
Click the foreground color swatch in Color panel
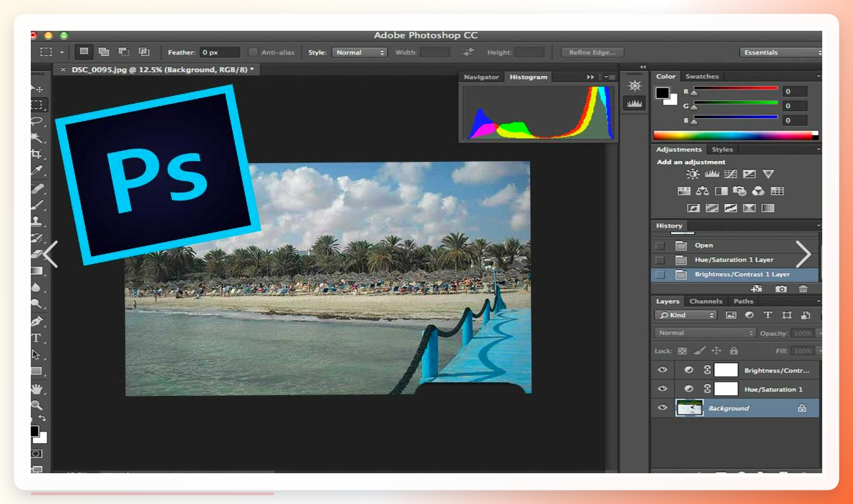(662, 93)
